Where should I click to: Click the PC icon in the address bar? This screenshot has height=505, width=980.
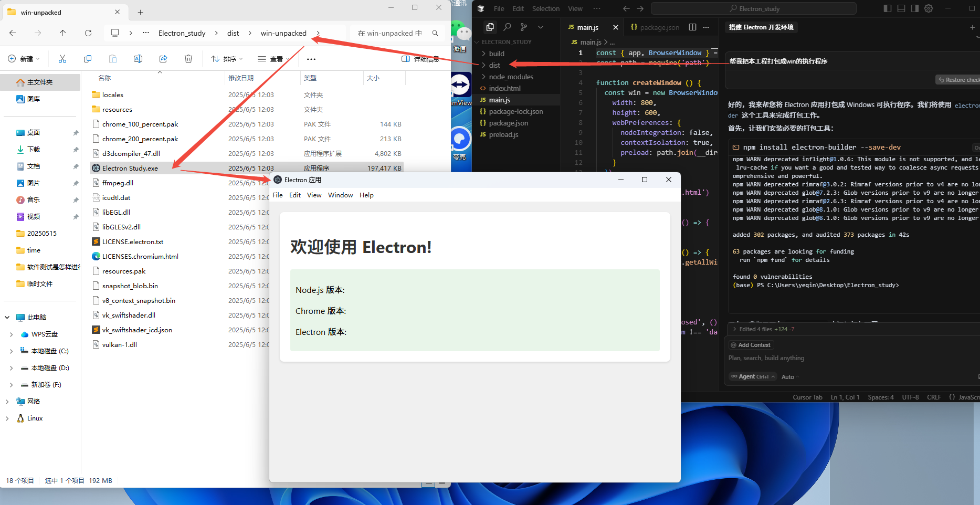(115, 33)
